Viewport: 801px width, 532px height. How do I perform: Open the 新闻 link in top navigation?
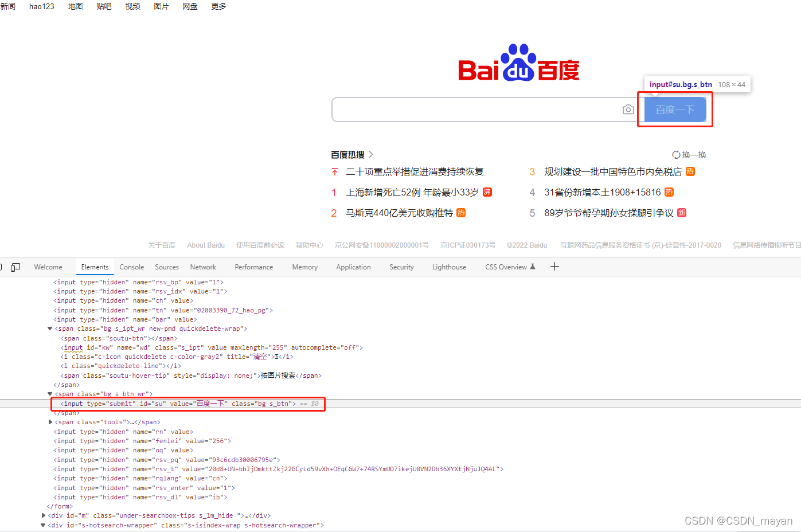click(8, 6)
